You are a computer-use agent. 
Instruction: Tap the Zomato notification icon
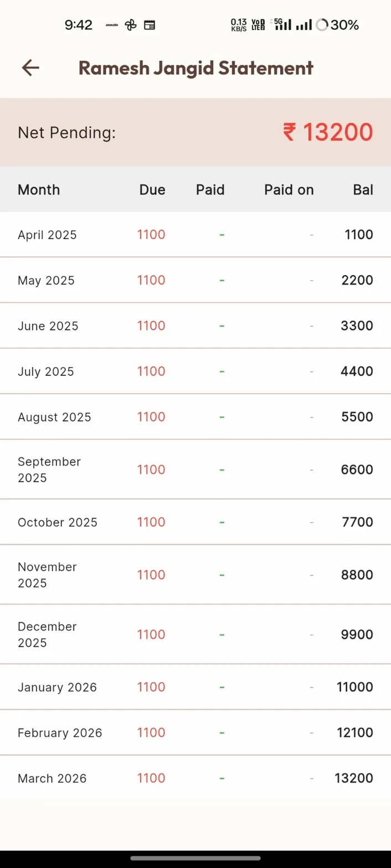(112, 25)
